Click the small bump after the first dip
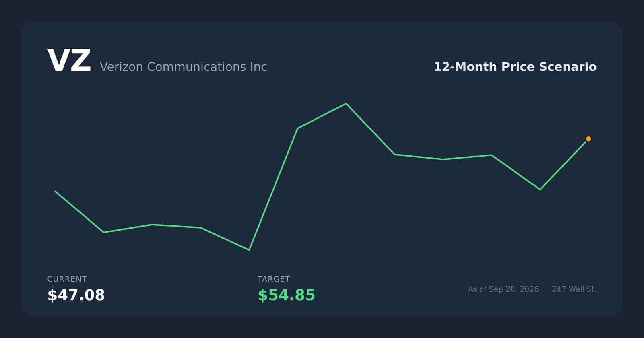This screenshot has width=644, height=338. point(152,225)
